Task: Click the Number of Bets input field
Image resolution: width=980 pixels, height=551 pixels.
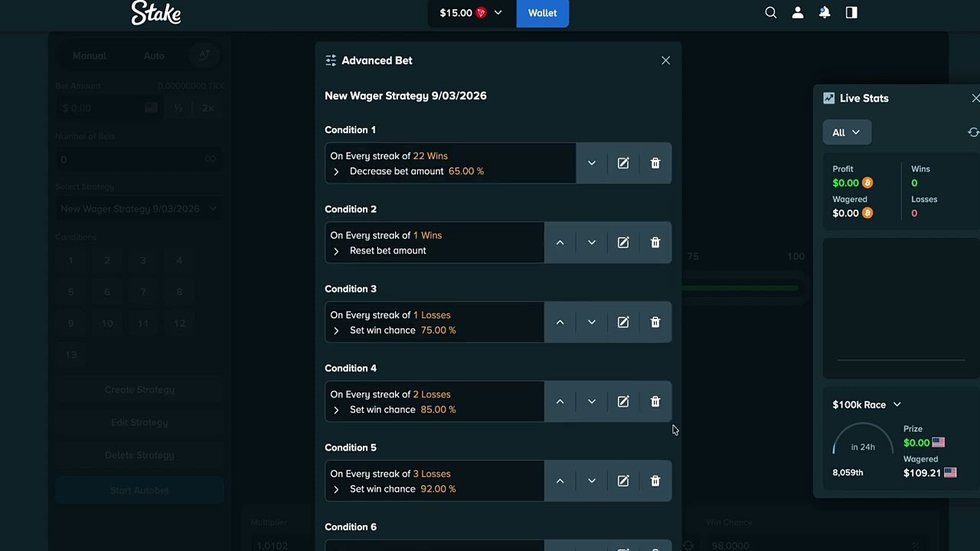Action: click(x=139, y=159)
